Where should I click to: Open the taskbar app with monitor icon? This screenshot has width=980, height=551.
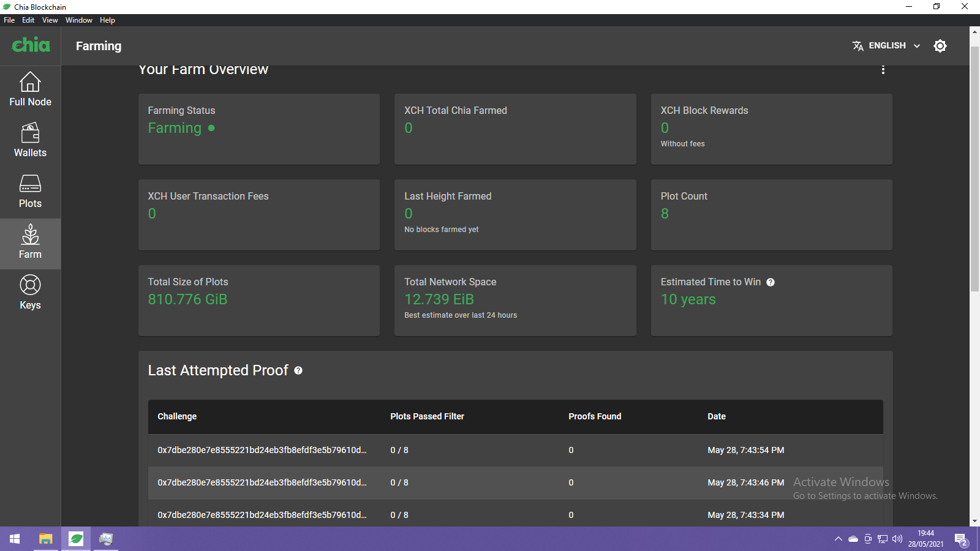pyautogui.click(x=106, y=539)
